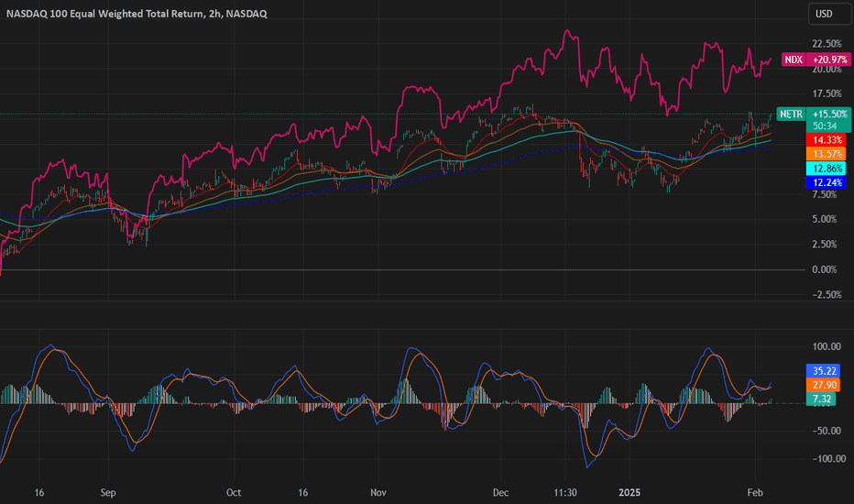Image resolution: width=854 pixels, height=504 pixels.
Task: Click the orange 27.90 signal value label
Action: 824,385
